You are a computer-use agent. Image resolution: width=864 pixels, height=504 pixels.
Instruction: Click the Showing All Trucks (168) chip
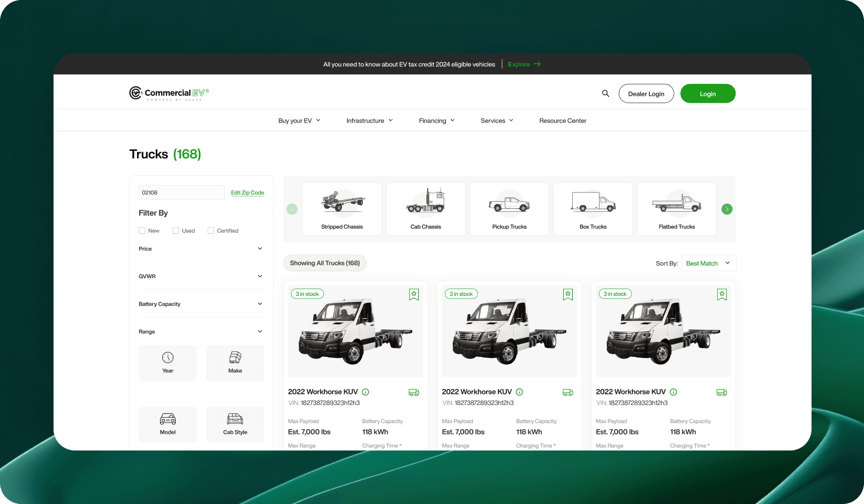tap(325, 263)
